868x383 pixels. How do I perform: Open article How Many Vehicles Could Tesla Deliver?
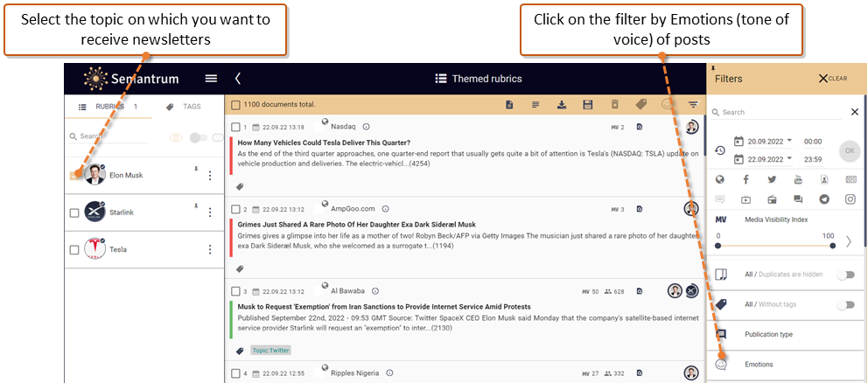(324, 143)
